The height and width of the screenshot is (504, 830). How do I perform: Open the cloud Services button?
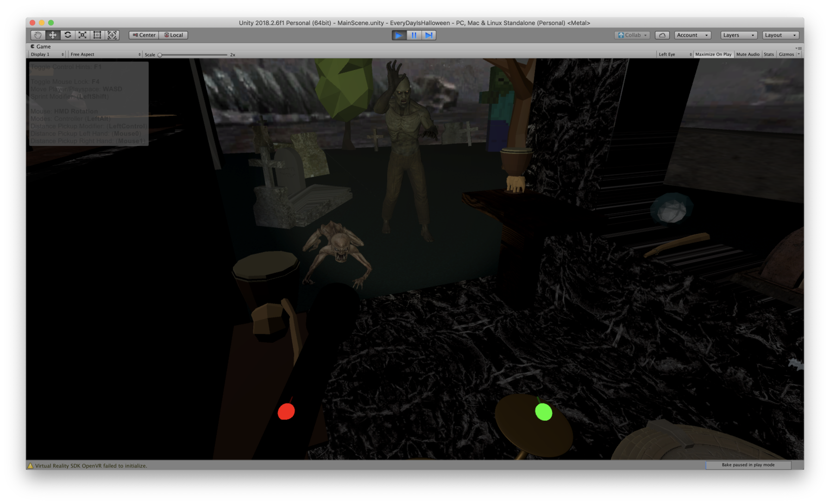(x=662, y=35)
